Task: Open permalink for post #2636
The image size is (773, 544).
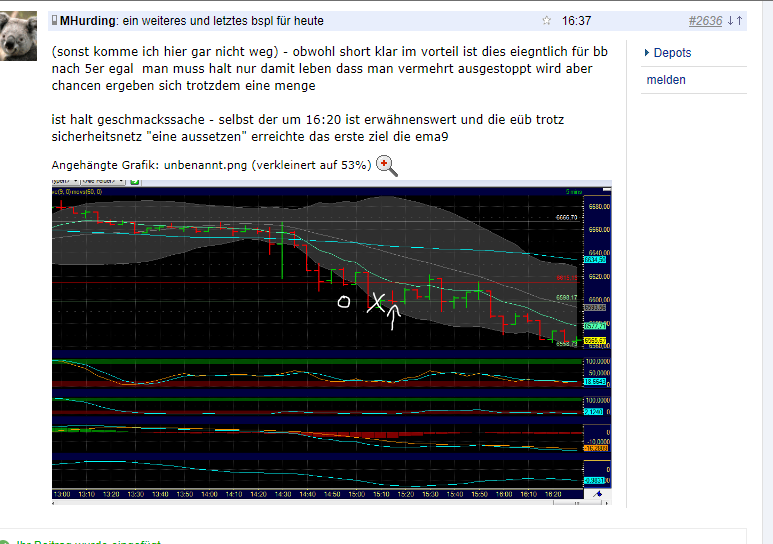Action: (x=705, y=21)
